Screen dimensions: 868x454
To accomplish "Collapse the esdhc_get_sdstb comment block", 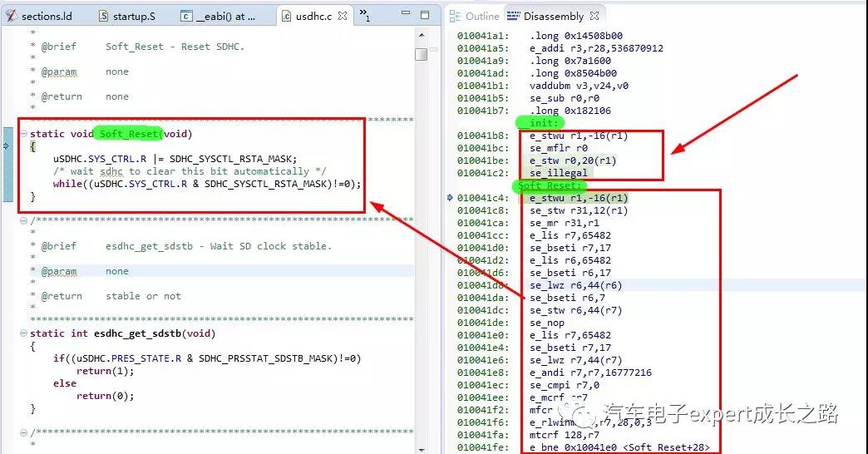I will click(x=23, y=221).
